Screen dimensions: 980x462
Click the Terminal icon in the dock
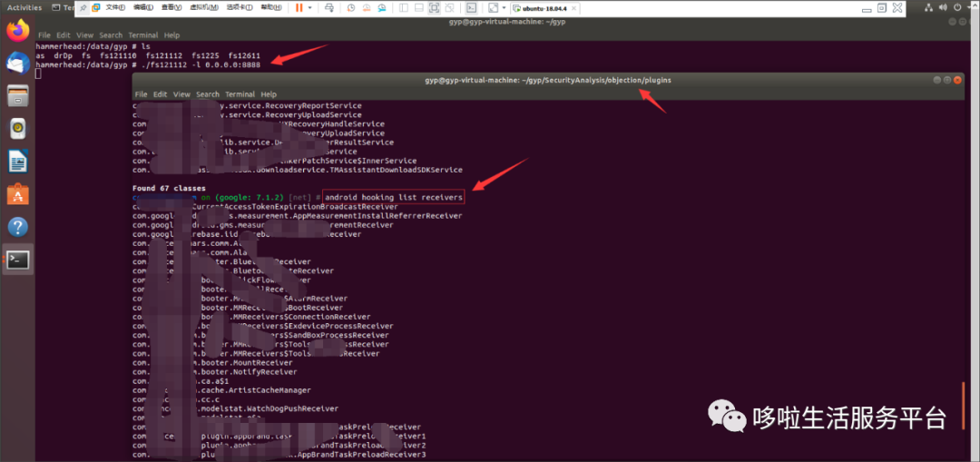click(x=18, y=260)
